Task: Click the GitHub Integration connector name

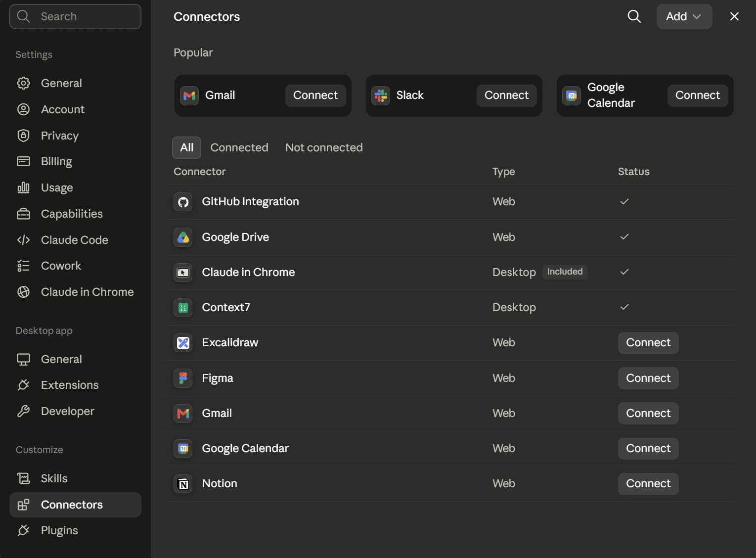Action: (250, 202)
